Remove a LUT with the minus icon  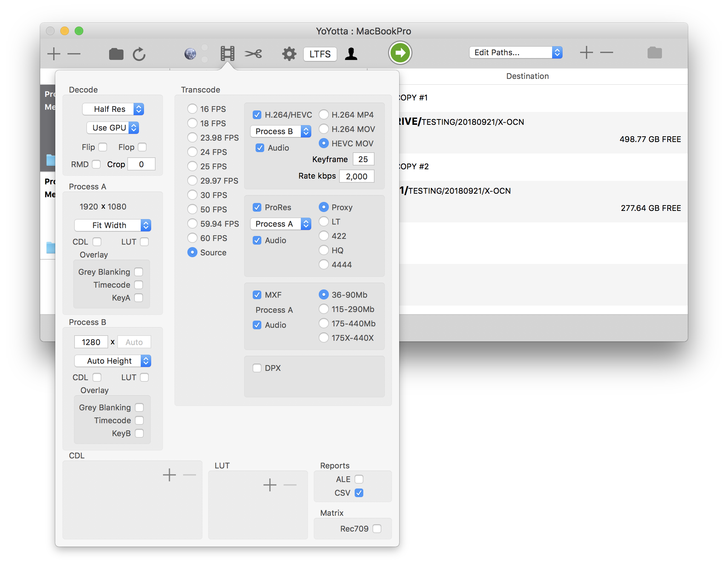click(290, 485)
